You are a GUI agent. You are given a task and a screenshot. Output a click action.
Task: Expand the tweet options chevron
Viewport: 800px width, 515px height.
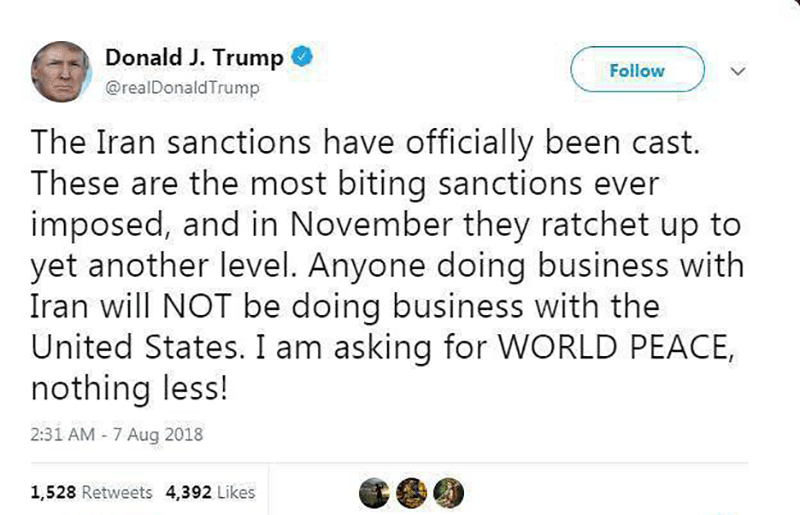point(739,71)
